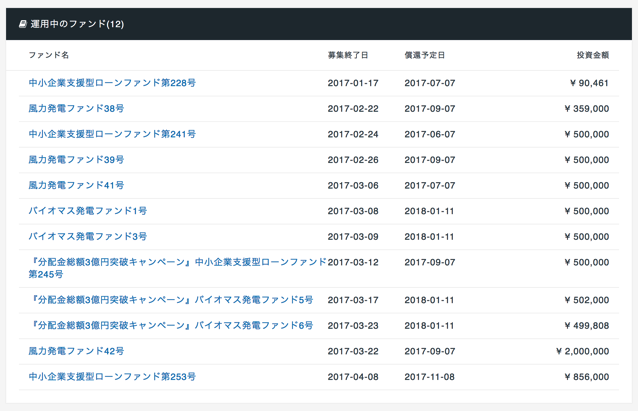Open 中小企業支援型ローンファンド第241号 link
The image size is (638, 411).
[x=112, y=134]
